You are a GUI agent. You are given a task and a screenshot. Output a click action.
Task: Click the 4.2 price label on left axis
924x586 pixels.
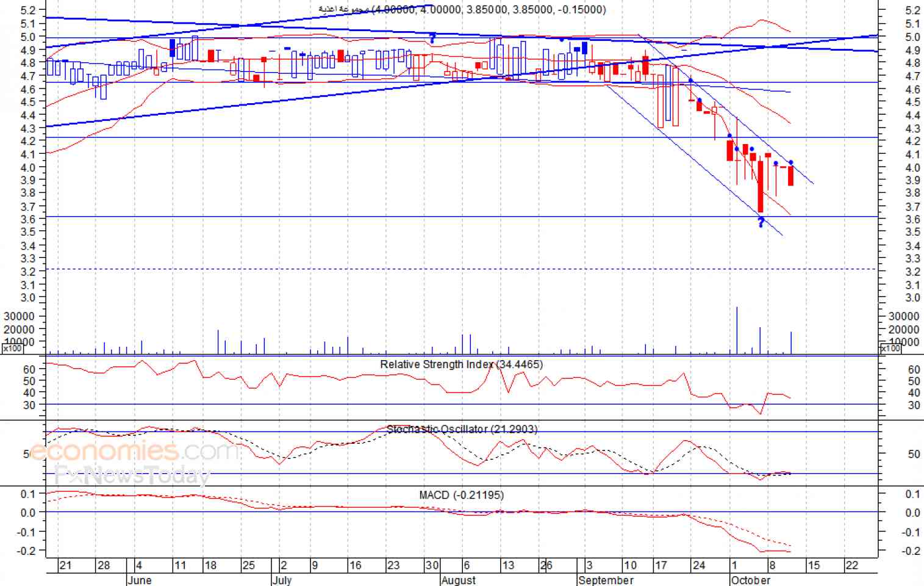[28, 141]
